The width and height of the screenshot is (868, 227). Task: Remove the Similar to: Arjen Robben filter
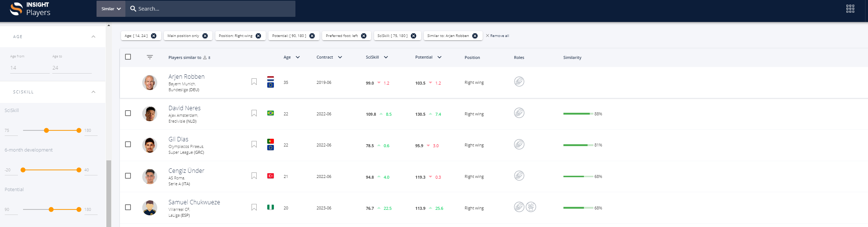[475, 36]
